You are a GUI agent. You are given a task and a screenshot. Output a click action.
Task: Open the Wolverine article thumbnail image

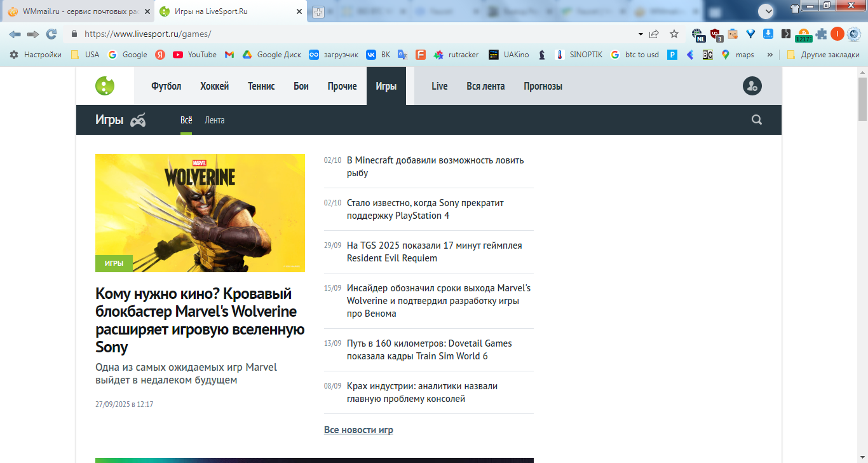click(200, 213)
